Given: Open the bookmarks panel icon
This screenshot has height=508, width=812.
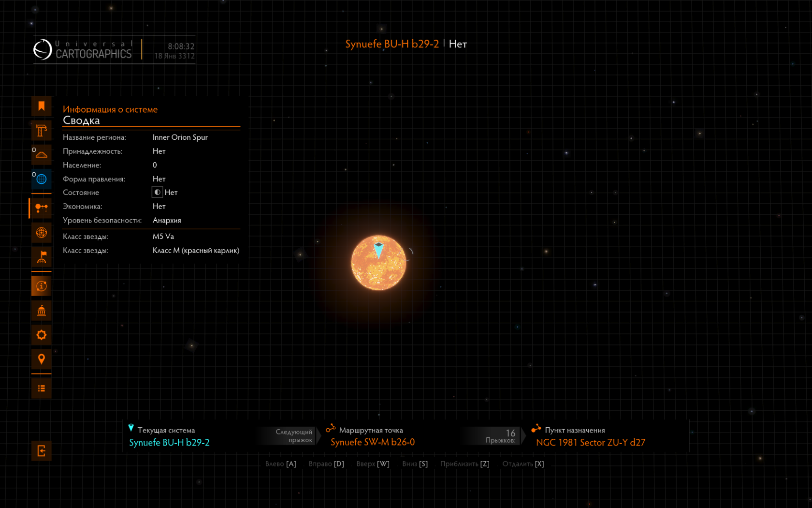Looking at the screenshot, I should tap(42, 106).
